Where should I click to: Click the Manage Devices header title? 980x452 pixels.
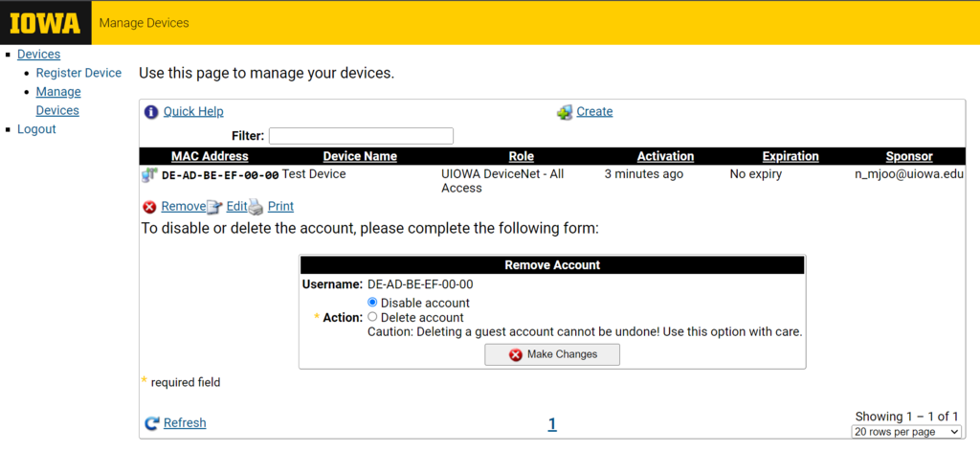[145, 23]
